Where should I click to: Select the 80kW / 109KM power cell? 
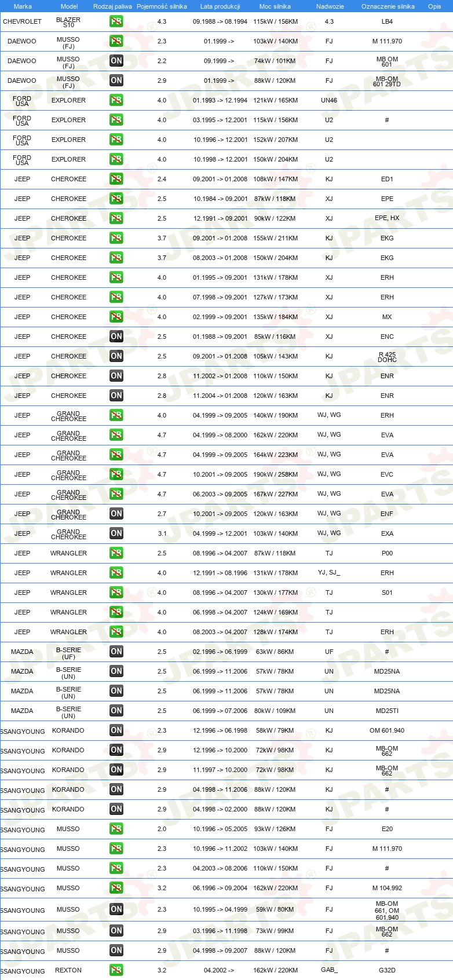coord(275,711)
